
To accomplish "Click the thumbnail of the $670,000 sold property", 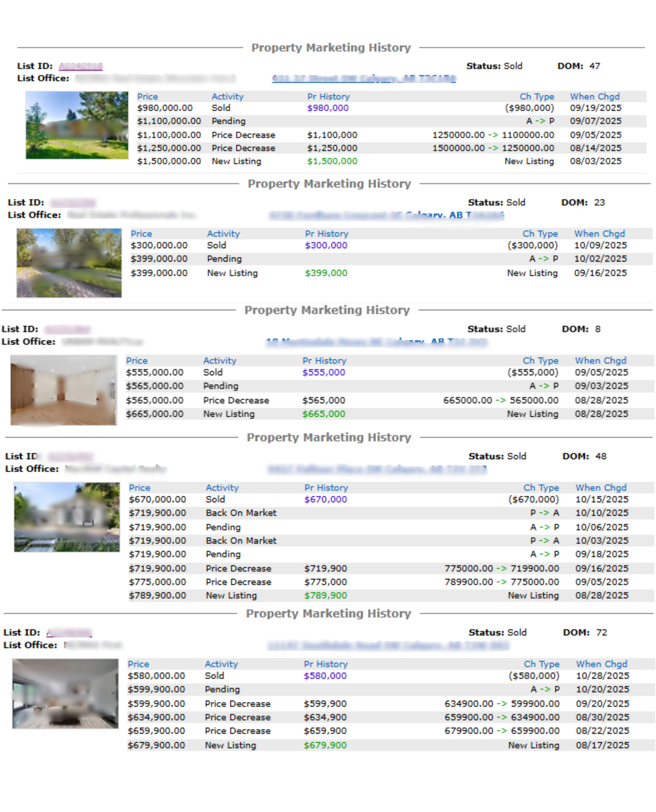I will click(x=67, y=517).
